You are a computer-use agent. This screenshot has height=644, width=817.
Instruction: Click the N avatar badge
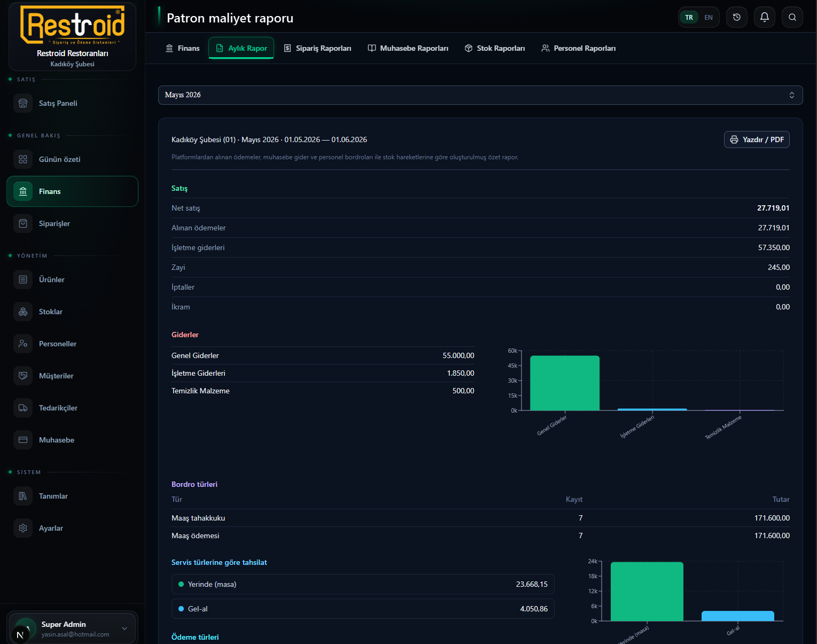(x=20, y=635)
